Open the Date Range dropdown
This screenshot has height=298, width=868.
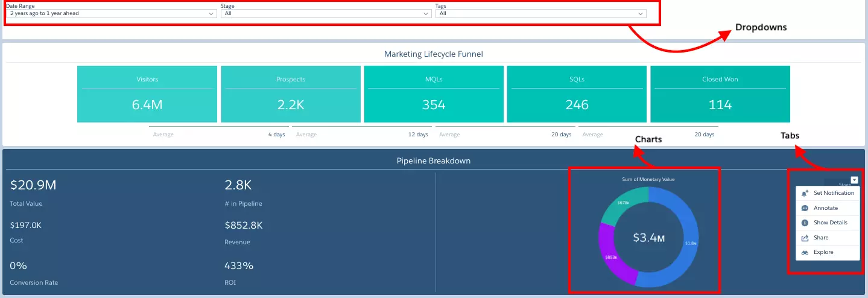[112, 13]
